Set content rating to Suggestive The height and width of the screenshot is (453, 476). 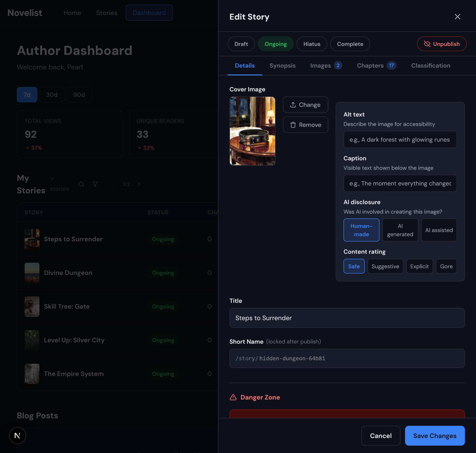coord(385,266)
